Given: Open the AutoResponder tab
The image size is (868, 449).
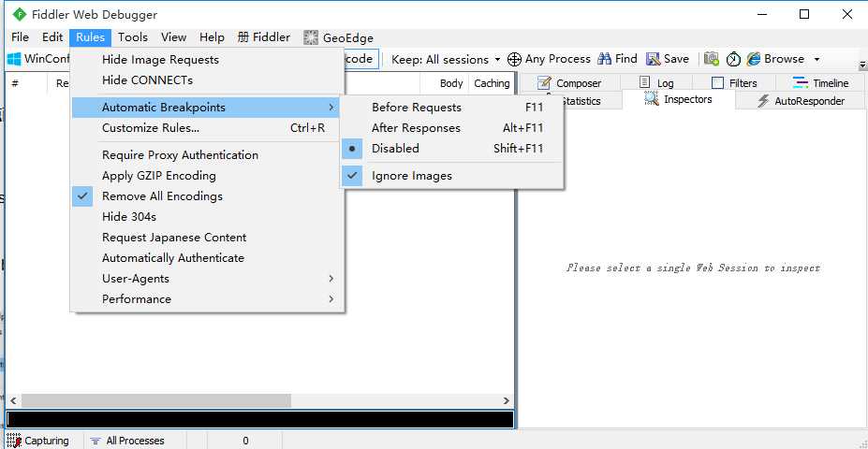Looking at the screenshot, I should (800, 101).
